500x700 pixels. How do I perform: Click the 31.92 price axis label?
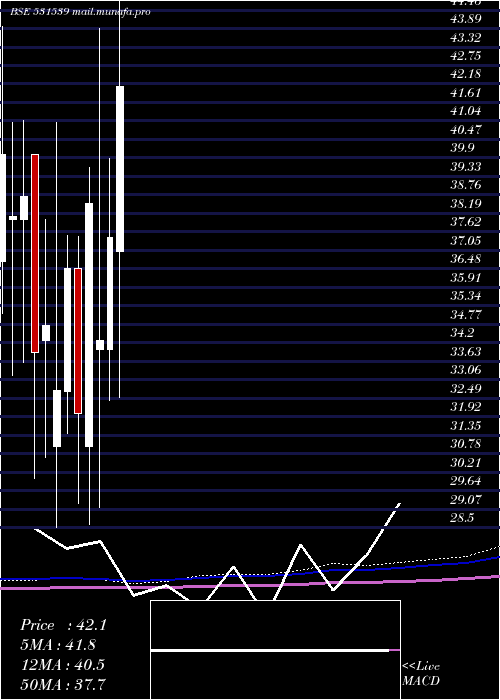coord(466,407)
